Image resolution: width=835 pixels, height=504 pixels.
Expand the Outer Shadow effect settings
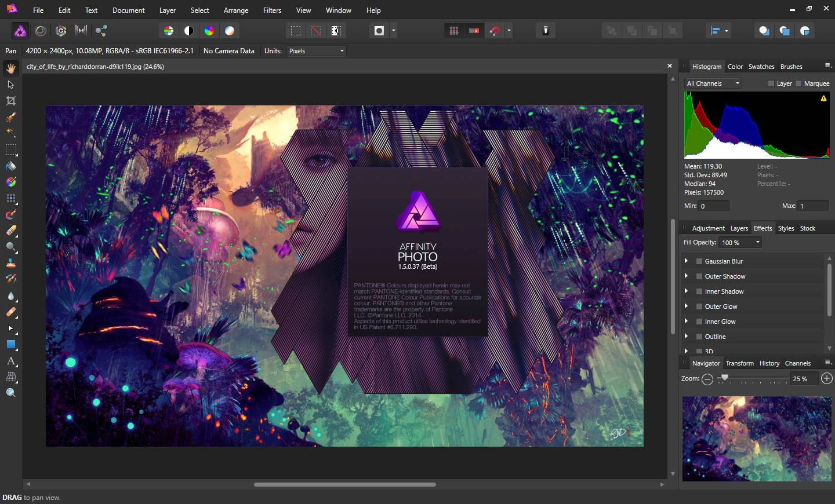[686, 276]
